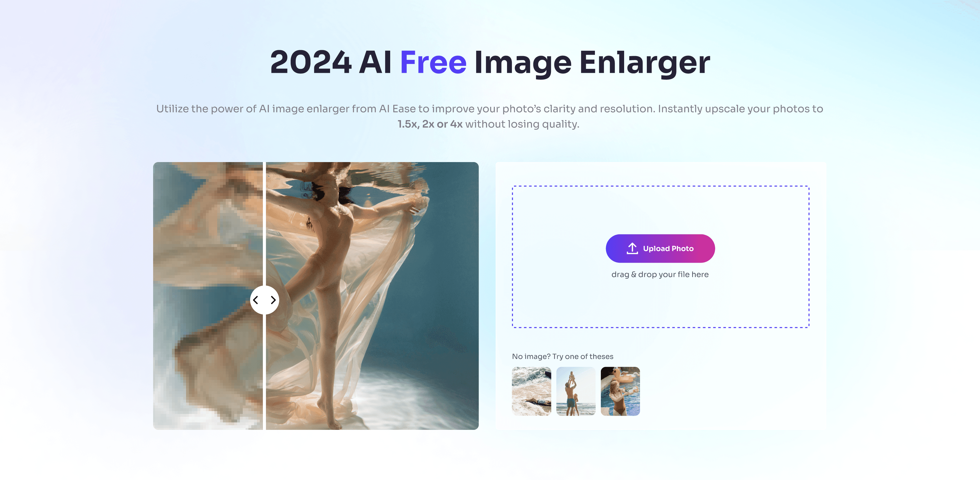Click the 'Image Enlarger' heading text
Viewport: 980px width, 480px height.
[x=592, y=63]
